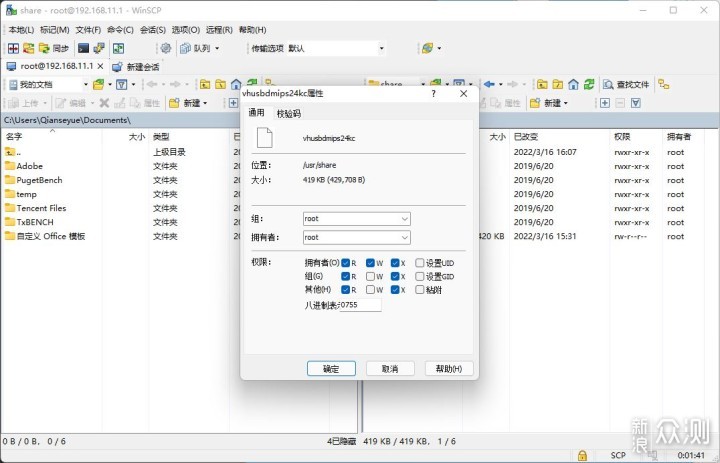Open the terminal console icon
Screen dimensions: 720x463
click(x=83, y=48)
